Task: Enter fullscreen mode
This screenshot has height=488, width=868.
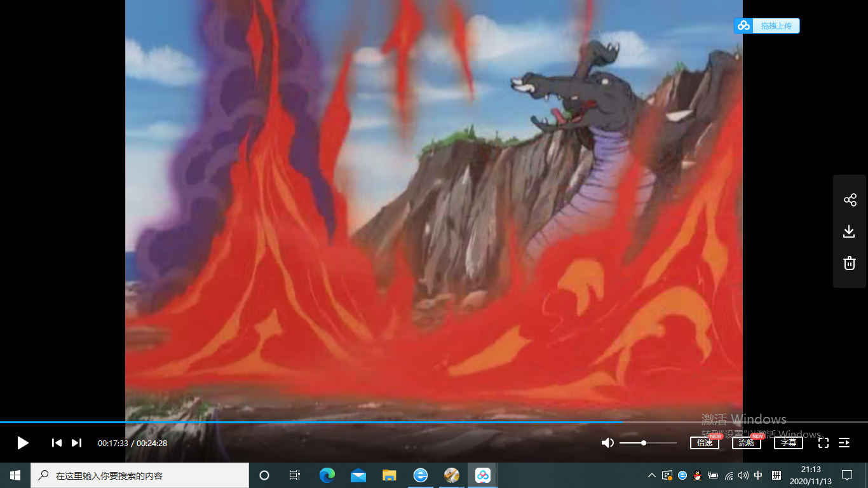Action: click(824, 443)
